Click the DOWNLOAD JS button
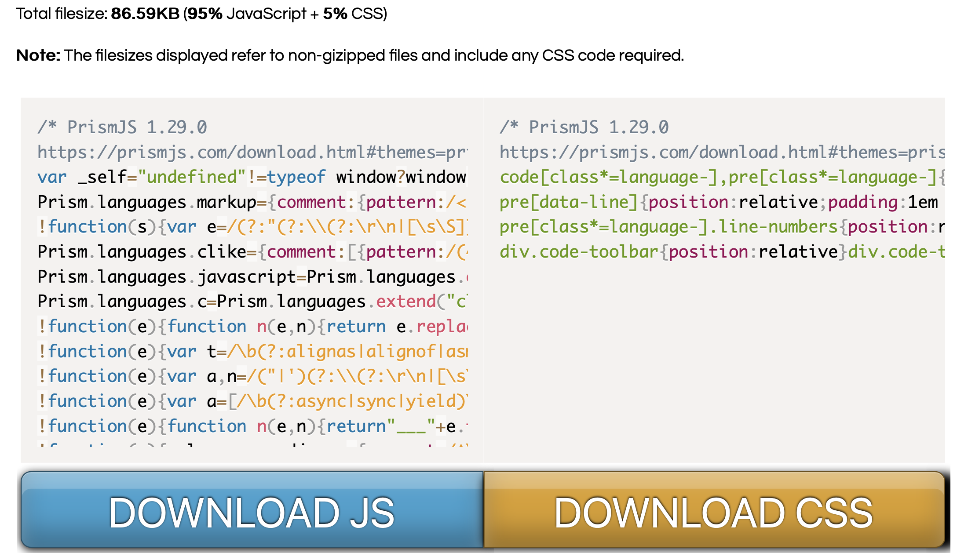The width and height of the screenshot is (957, 560). [252, 510]
